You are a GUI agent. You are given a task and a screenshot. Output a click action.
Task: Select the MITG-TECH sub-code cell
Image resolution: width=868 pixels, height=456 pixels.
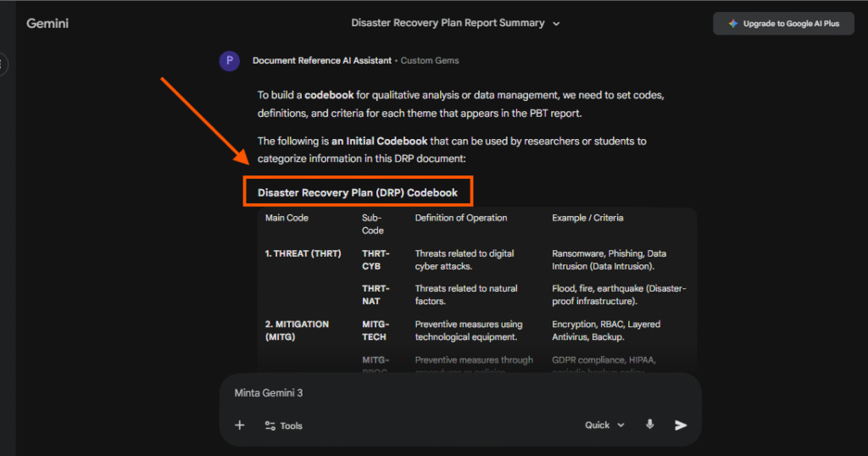point(375,331)
